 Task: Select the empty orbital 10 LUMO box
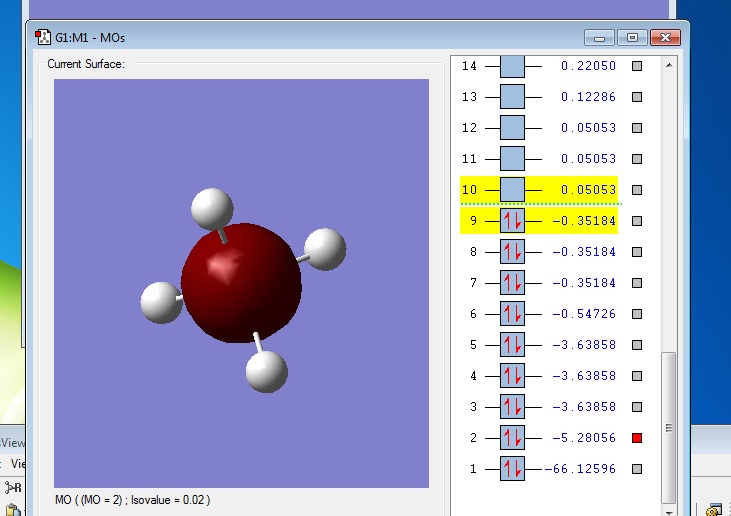(x=512, y=190)
